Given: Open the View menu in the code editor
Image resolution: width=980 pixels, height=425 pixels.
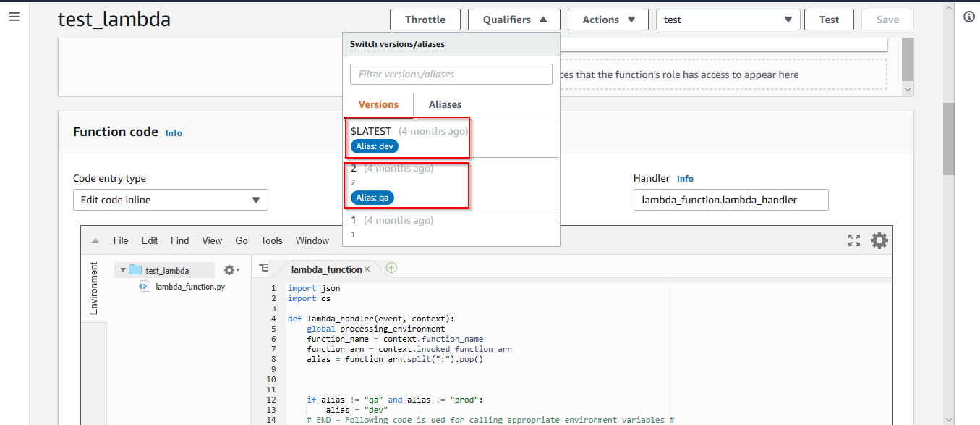Looking at the screenshot, I should 211,240.
